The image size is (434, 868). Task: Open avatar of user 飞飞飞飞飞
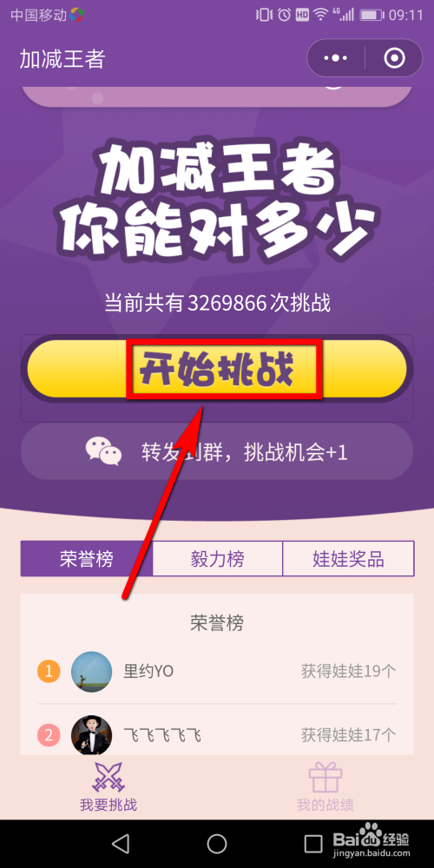(91, 735)
